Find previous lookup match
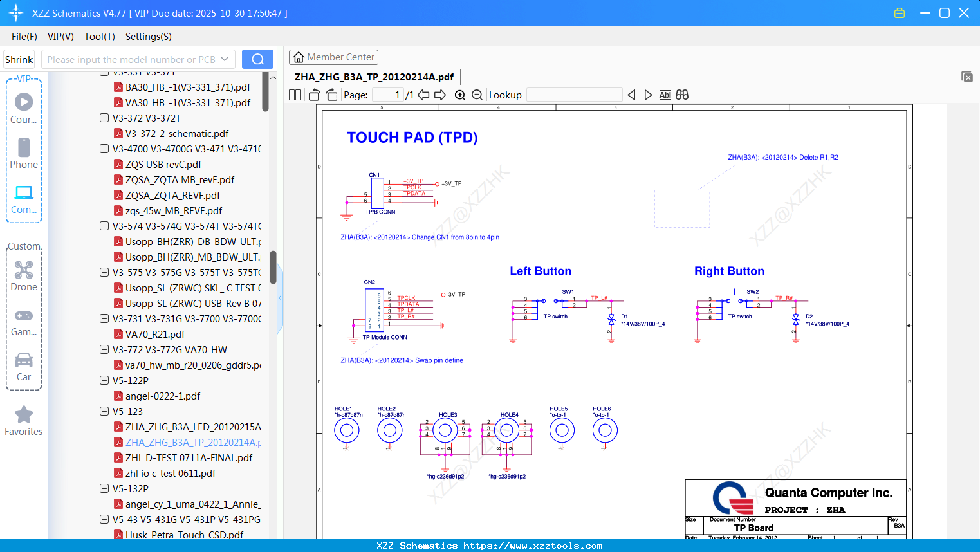The width and height of the screenshot is (980, 552). [631, 95]
